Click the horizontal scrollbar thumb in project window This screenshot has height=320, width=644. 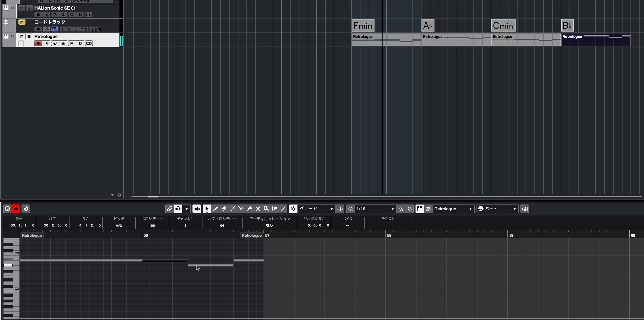153,196
